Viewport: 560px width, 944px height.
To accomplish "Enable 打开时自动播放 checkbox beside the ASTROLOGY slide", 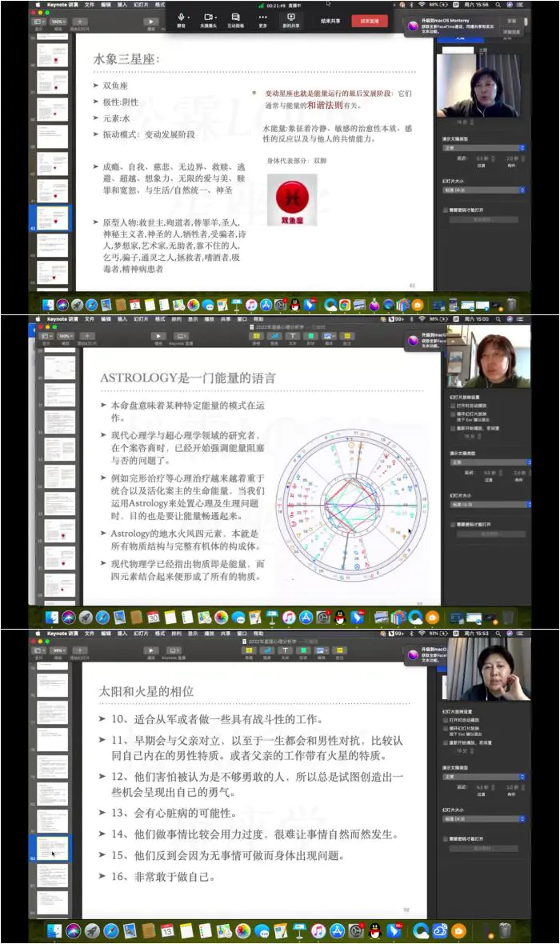I will [x=453, y=406].
